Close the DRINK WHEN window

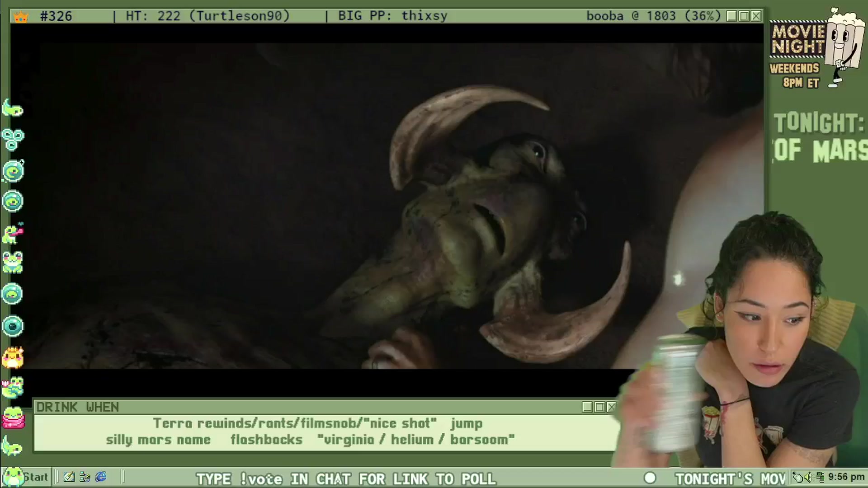[611, 407]
